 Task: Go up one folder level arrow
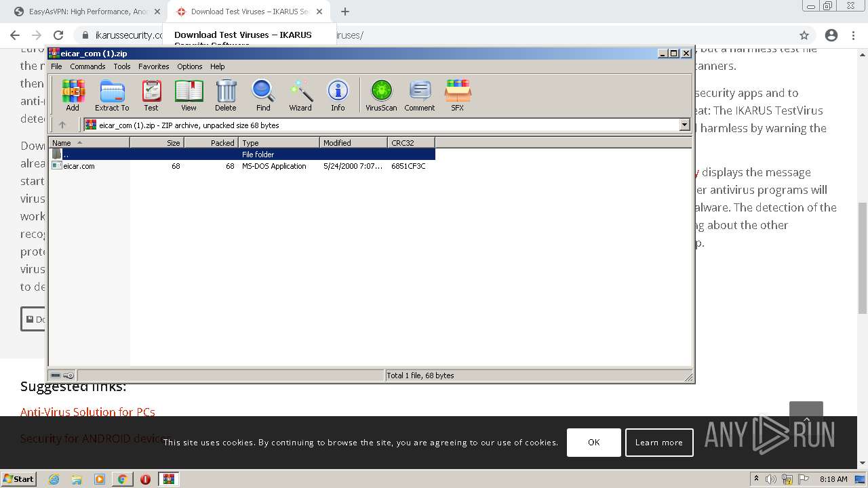pos(62,125)
